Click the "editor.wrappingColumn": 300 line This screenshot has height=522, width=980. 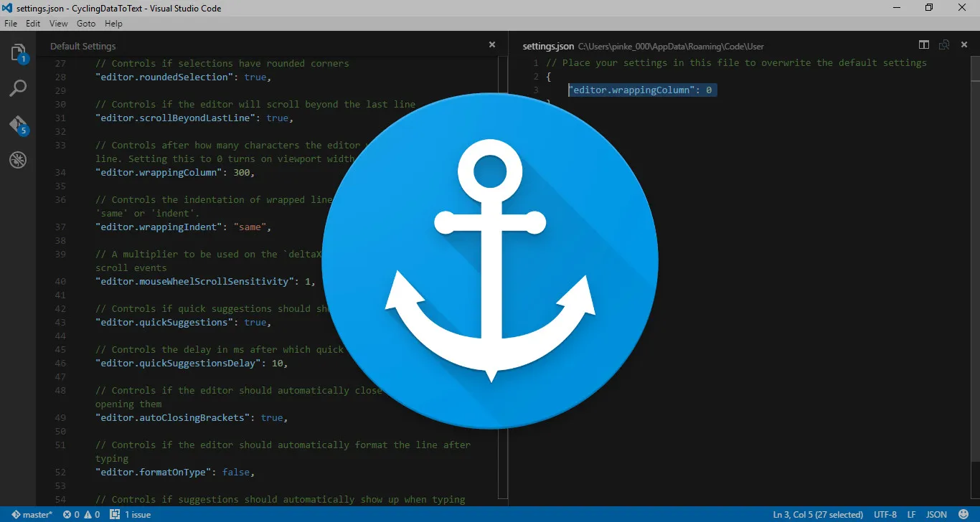click(175, 172)
